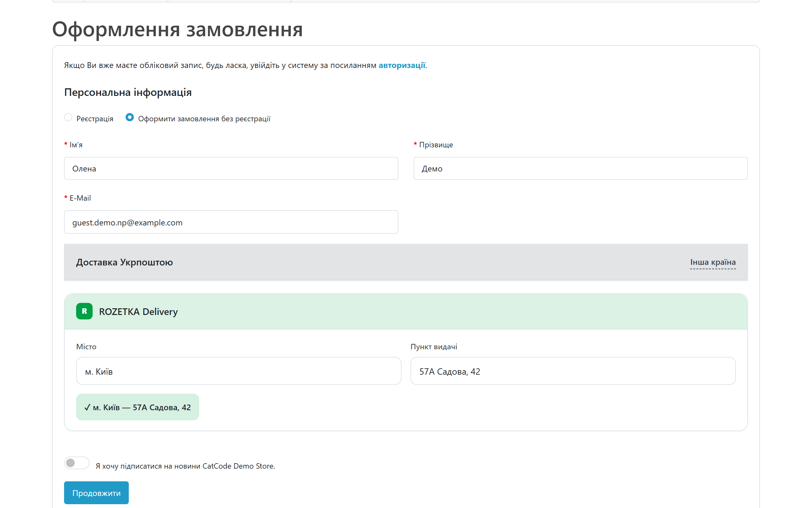Click the green ROZETKA Delivery logo icon
The height and width of the screenshot is (508, 812).
[x=84, y=311]
